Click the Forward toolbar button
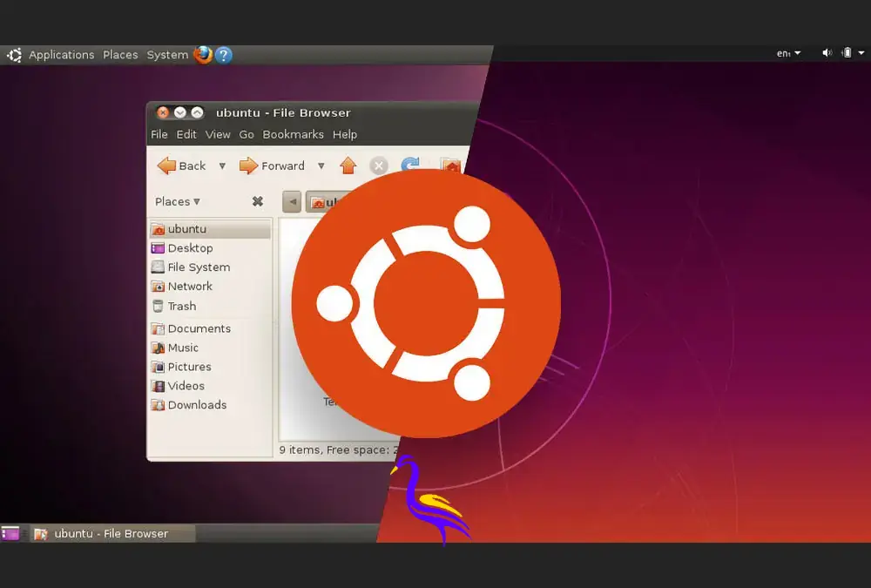 [272, 166]
